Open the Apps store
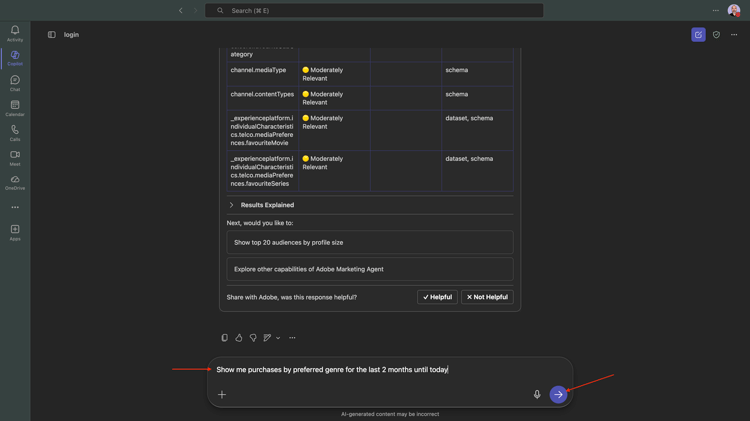 point(15,233)
